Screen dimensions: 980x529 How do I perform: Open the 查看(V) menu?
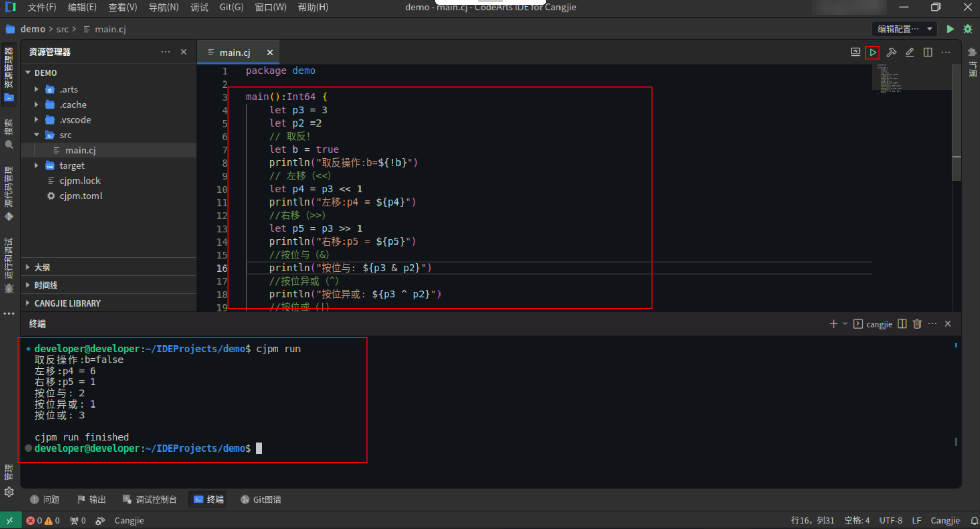(123, 7)
